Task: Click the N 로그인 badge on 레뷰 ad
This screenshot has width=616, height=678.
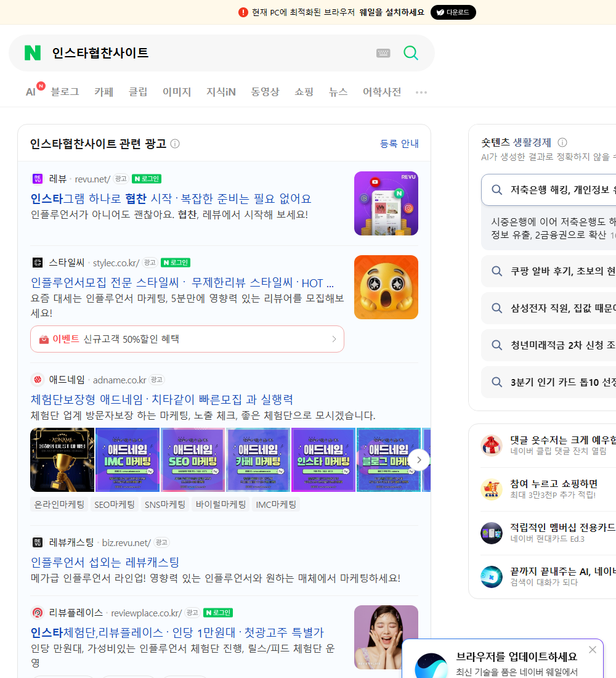Action: click(147, 179)
